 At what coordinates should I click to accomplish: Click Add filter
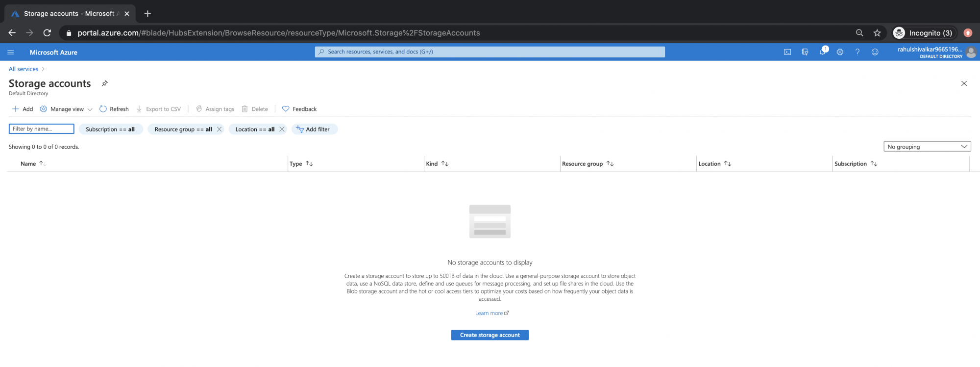[314, 129]
